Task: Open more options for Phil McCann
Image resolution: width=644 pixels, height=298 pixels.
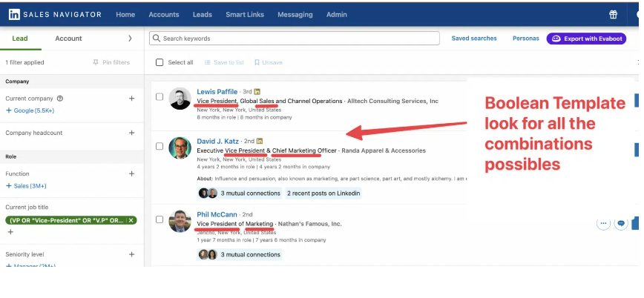Action: tap(603, 223)
